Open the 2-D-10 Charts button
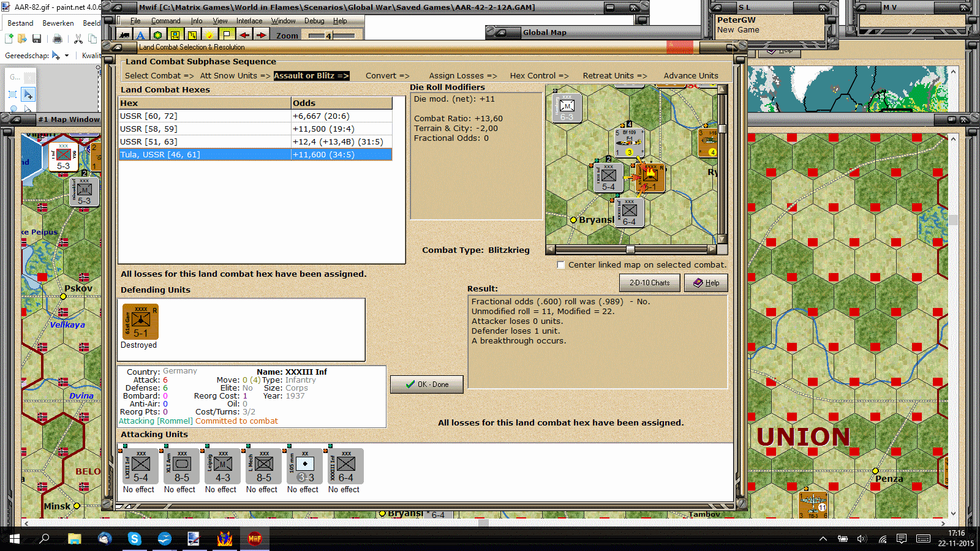The width and height of the screenshot is (980, 551). [650, 283]
